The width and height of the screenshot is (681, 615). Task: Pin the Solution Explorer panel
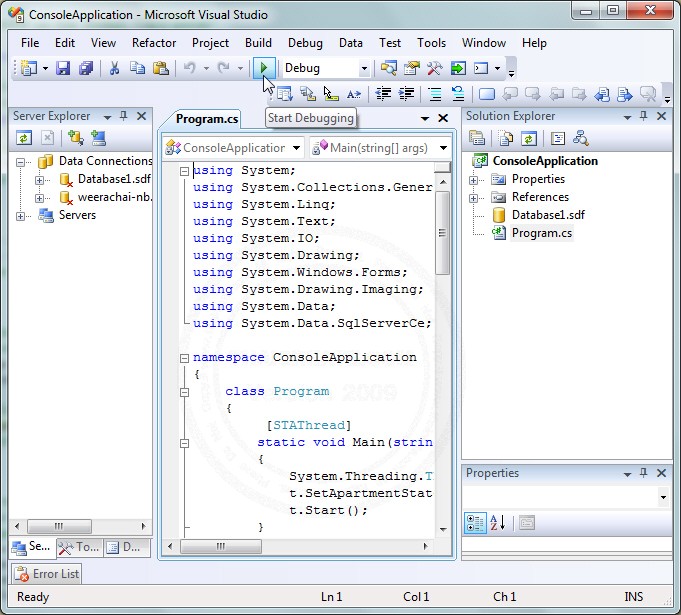point(644,116)
